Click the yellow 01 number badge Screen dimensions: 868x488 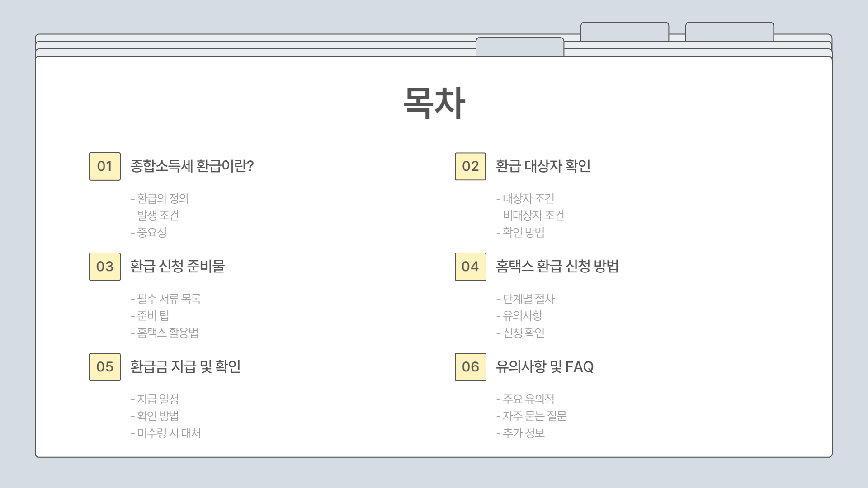tap(104, 166)
